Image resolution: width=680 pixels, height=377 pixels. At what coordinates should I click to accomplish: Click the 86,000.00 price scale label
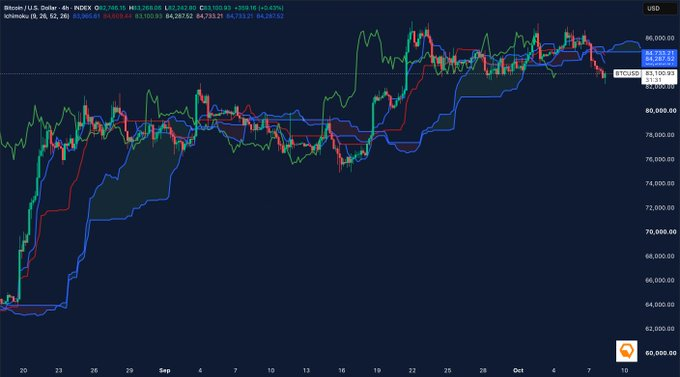point(660,38)
